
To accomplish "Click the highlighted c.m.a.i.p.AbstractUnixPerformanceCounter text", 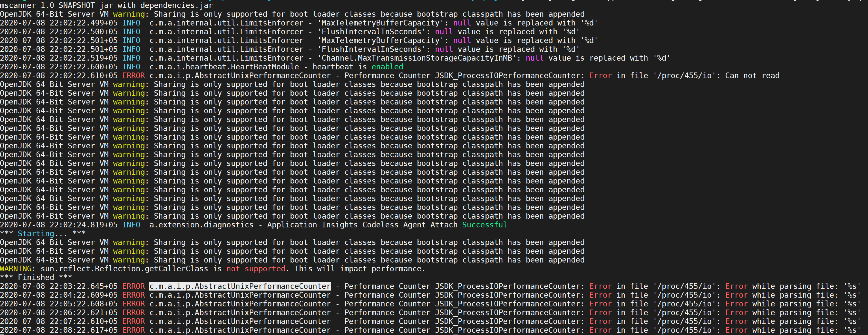I will (240, 286).
